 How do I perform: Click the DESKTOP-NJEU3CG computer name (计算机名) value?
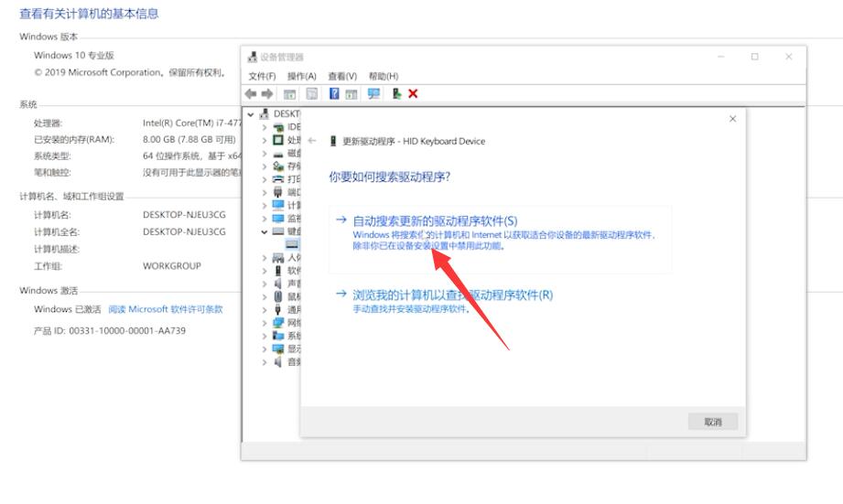184,214
